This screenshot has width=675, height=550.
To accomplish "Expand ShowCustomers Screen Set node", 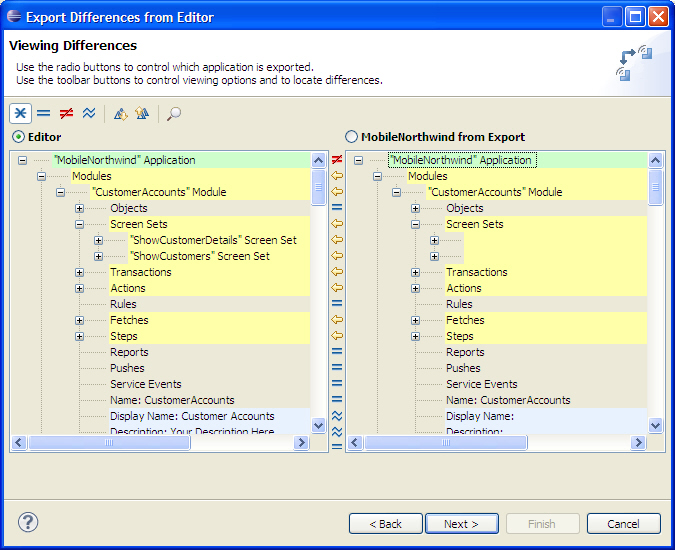I will tap(99, 256).
